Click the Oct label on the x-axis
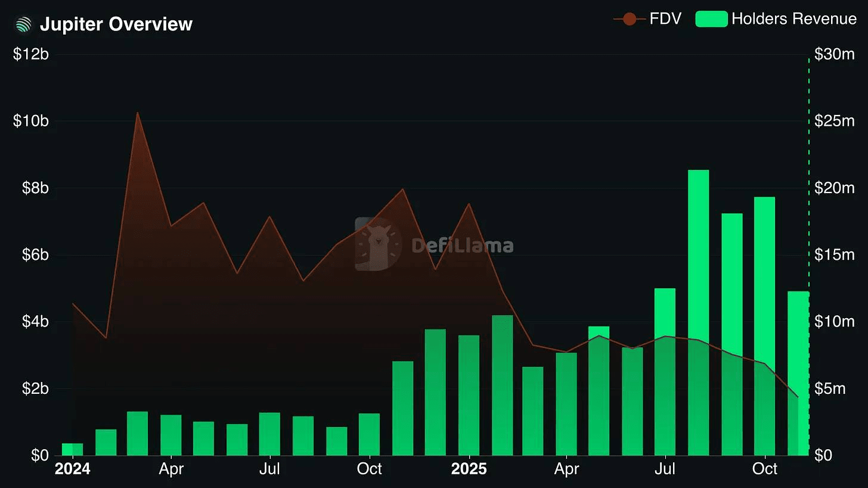 click(x=369, y=469)
